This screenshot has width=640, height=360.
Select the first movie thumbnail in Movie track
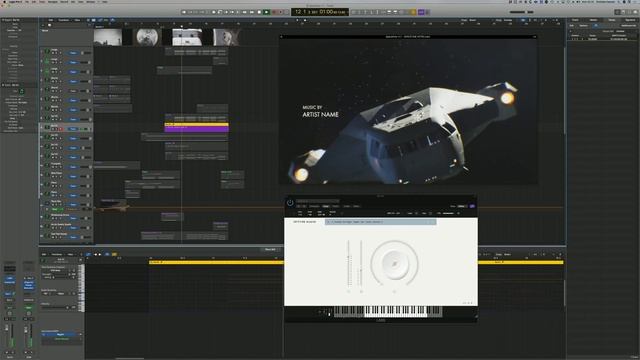(x=108, y=37)
